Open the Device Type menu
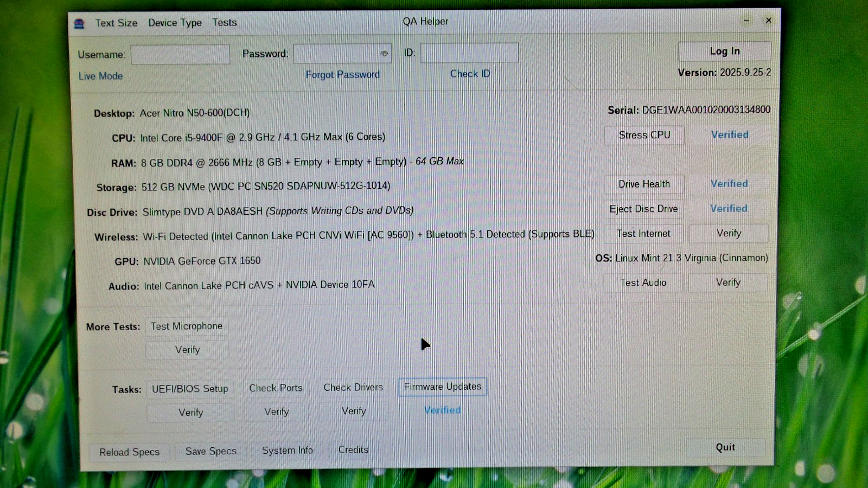 point(175,23)
